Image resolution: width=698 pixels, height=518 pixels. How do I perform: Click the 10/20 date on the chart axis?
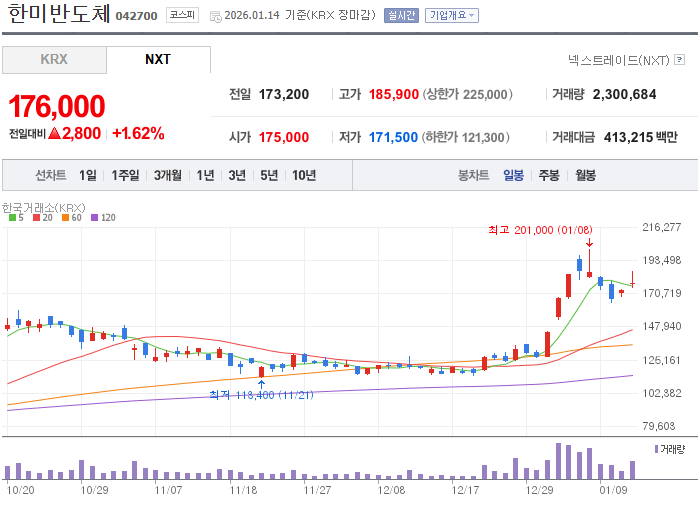click(x=20, y=490)
